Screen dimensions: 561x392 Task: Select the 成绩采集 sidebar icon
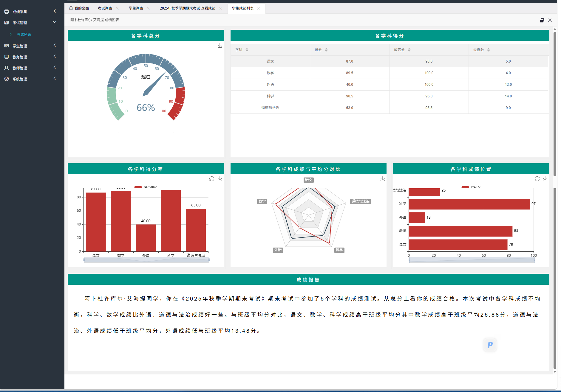point(7,12)
